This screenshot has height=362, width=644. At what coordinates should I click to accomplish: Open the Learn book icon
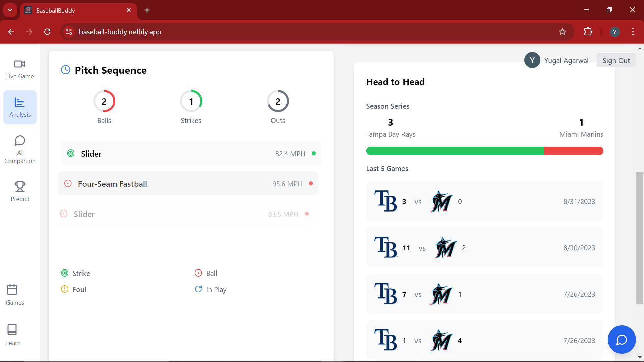tap(12, 329)
